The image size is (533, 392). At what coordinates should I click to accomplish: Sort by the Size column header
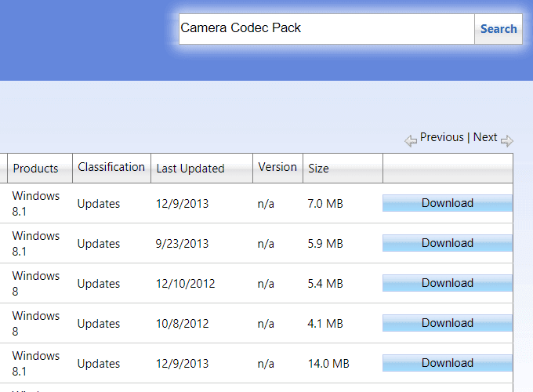[x=318, y=169]
